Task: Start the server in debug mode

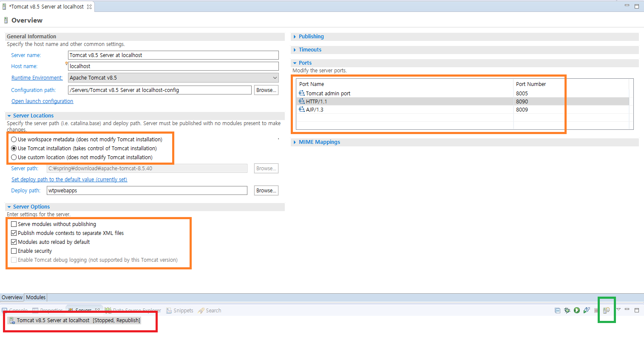Action: [x=567, y=310]
